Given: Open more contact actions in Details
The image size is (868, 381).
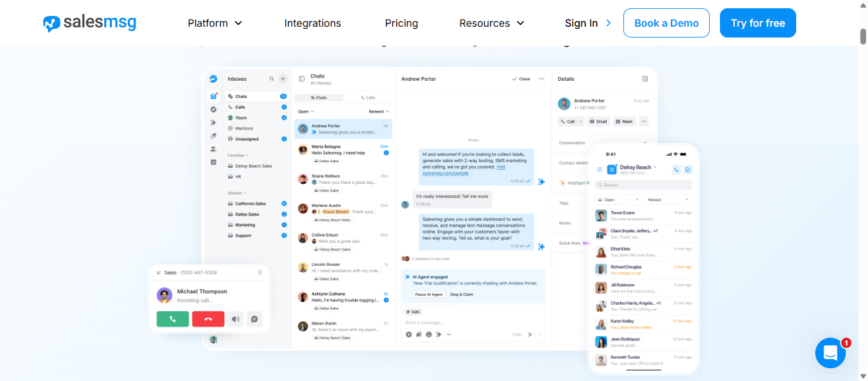Looking at the screenshot, I should pyautogui.click(x=644, y=121).
